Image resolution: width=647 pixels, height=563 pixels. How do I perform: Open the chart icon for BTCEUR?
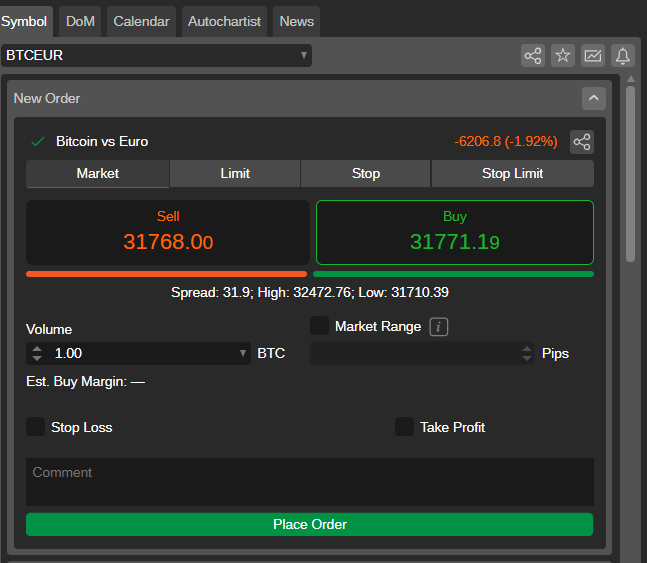point(593,56)
